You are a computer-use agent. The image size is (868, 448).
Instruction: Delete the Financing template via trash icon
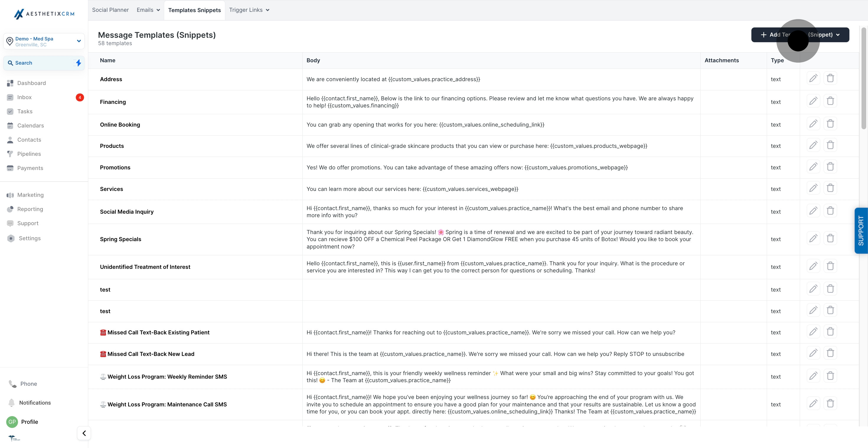pyautogui.click(x=830, y=101)
